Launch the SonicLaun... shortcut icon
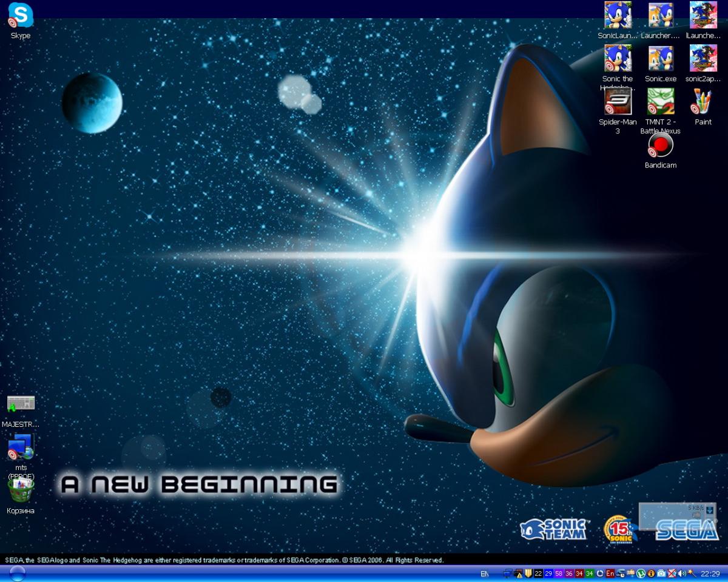 point(618,15)
